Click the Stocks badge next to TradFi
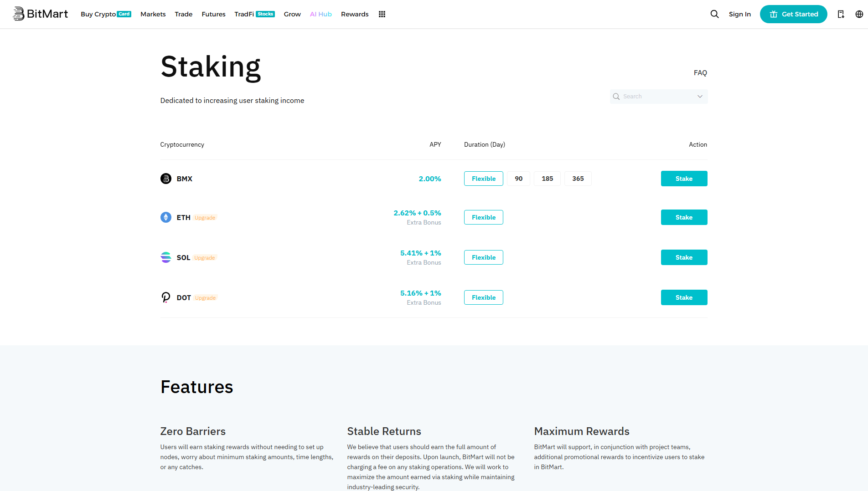The height and width of the screenshot is (491, 868). 265,14
